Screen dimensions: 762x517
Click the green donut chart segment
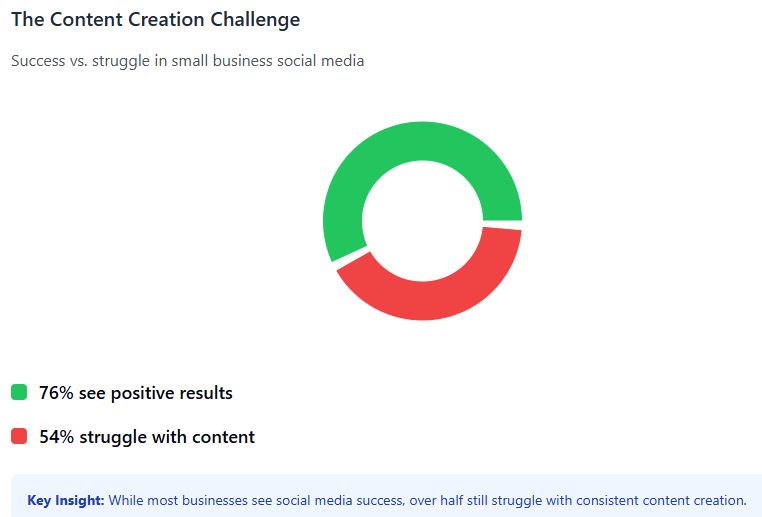369,160
